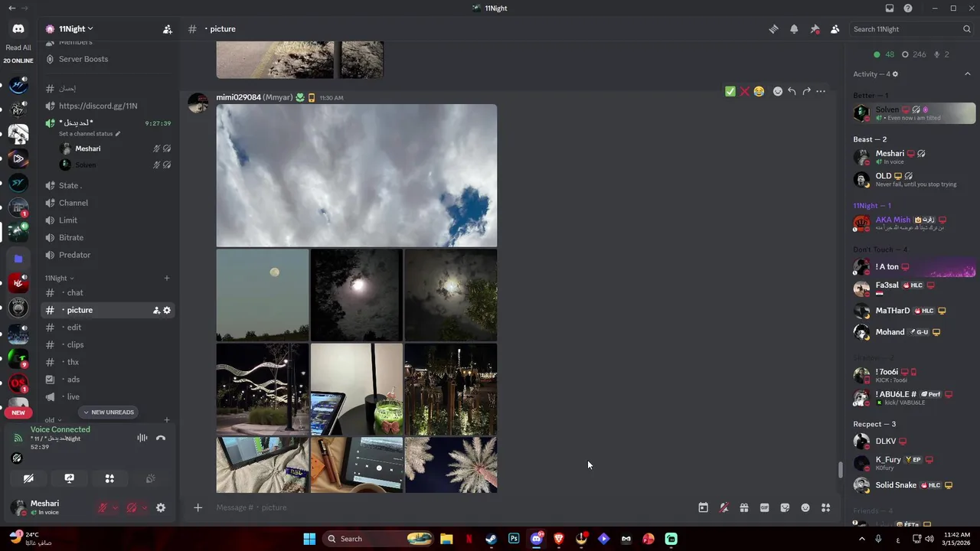Open notification settings bell icon

pyautogui.click(x=794, y=29)
